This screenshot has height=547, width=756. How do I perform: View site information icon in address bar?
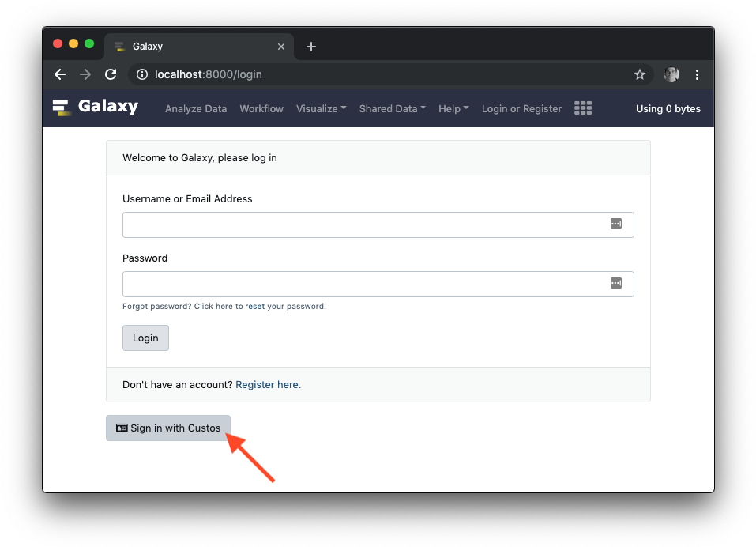pos(141,74)
